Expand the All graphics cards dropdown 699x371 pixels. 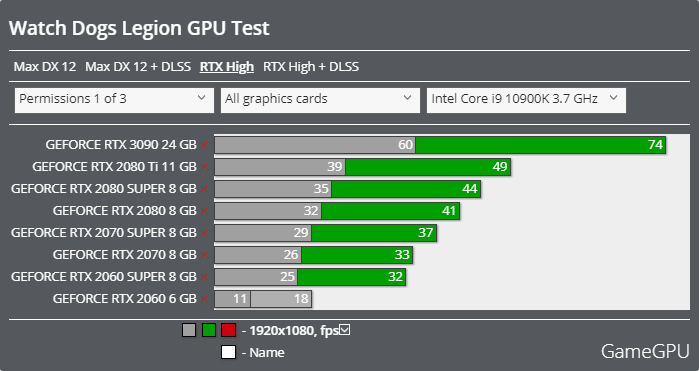pos(320,100)
